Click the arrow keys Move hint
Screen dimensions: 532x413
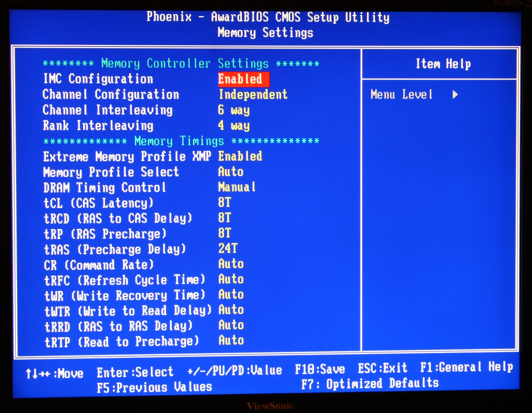click(x=55, y=374)
